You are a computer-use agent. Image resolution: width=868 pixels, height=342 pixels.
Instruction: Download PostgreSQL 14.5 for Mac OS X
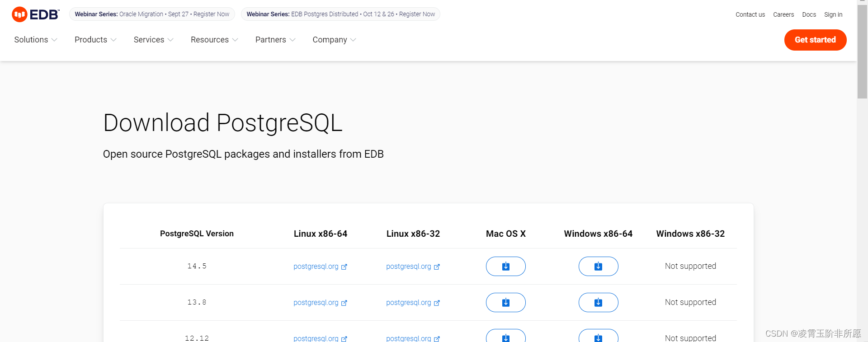tap(505, 266)
